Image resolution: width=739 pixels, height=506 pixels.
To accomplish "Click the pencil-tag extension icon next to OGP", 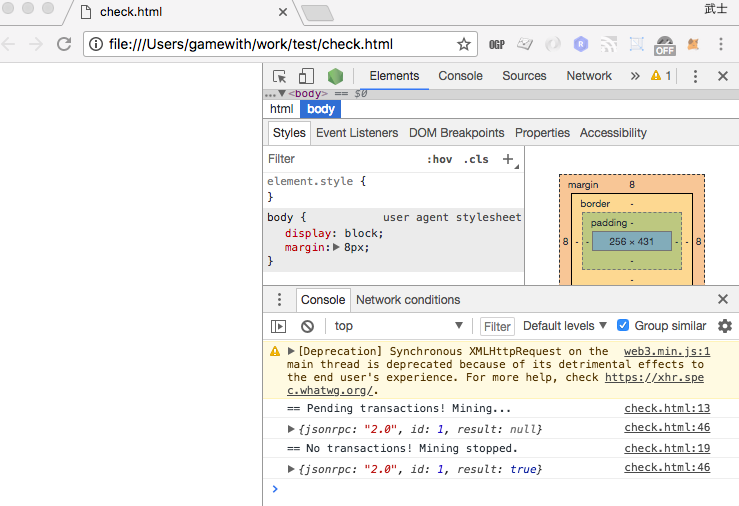I will point(525,44).
